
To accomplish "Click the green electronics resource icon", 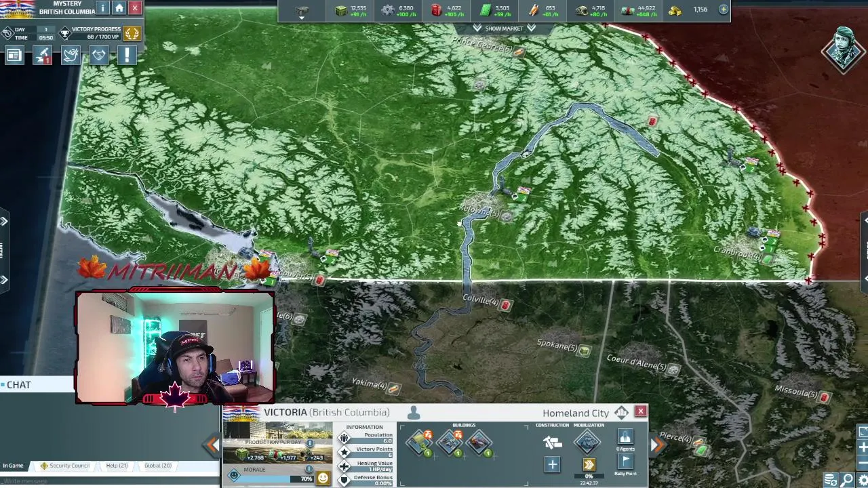I will [x=486, y=10].
